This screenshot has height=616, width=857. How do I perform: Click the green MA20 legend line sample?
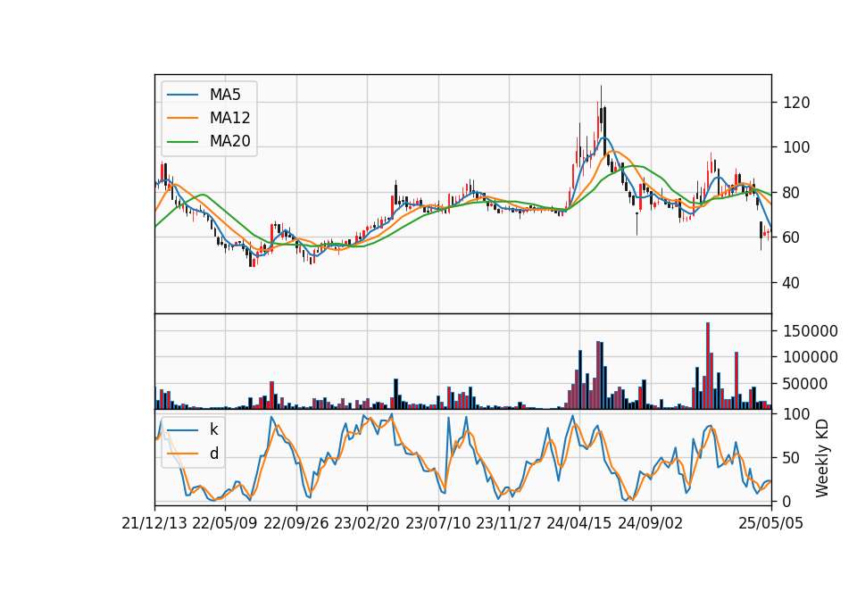point(182,142)
